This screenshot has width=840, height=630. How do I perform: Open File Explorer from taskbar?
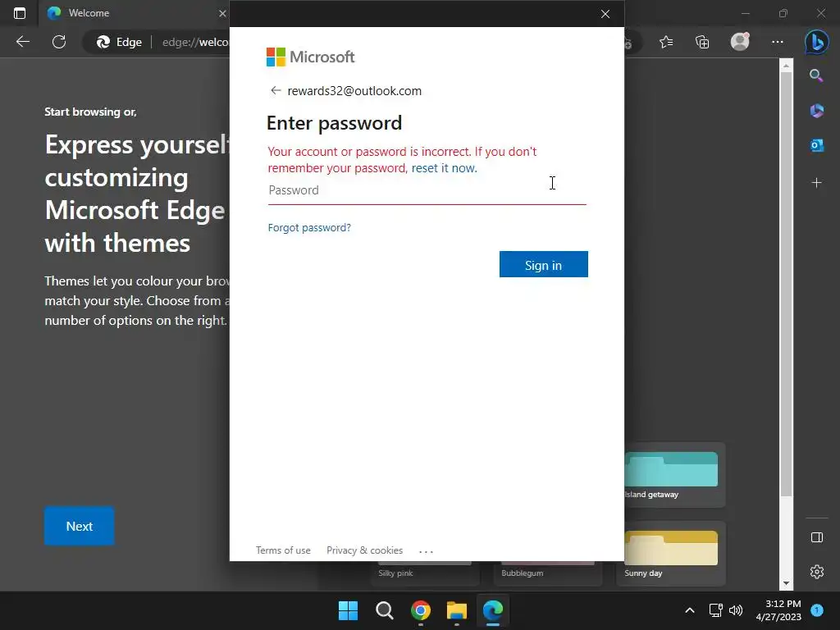click(456, 610)
